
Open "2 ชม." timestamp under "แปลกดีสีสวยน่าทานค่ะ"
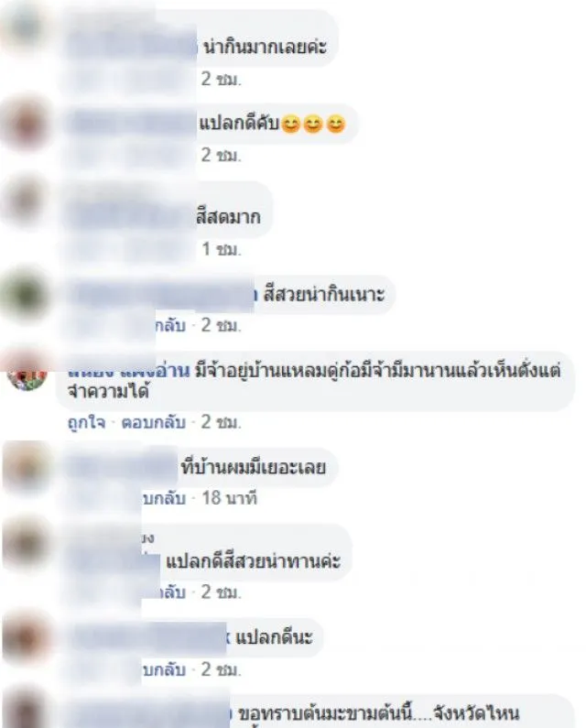click(221, 592)
